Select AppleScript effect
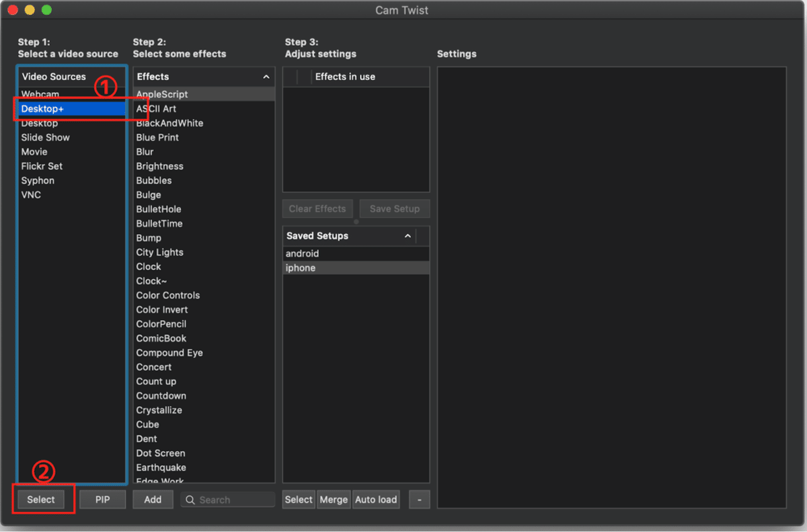807x532 pixels. [204, 94]
